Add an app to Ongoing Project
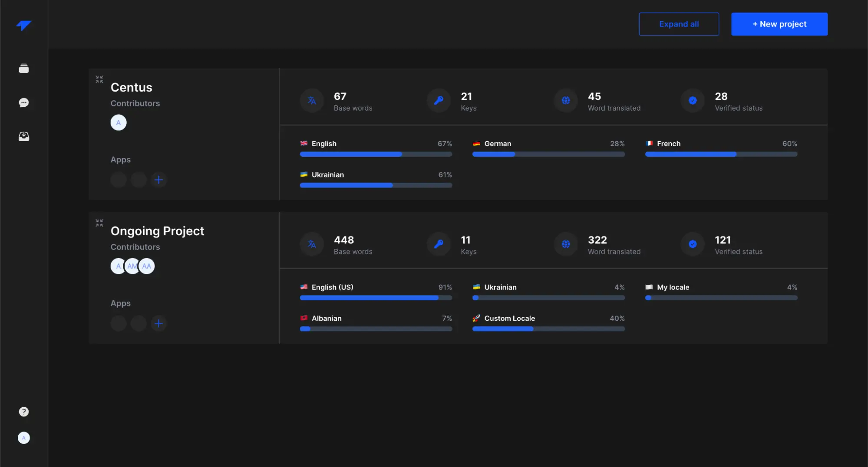Image resolution: width=868 pixels, height=467 pixels. (158, 323)
